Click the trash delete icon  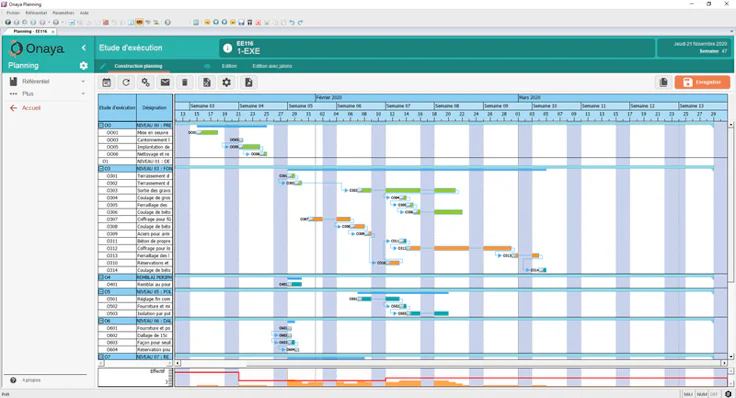[x=185, y=83]
